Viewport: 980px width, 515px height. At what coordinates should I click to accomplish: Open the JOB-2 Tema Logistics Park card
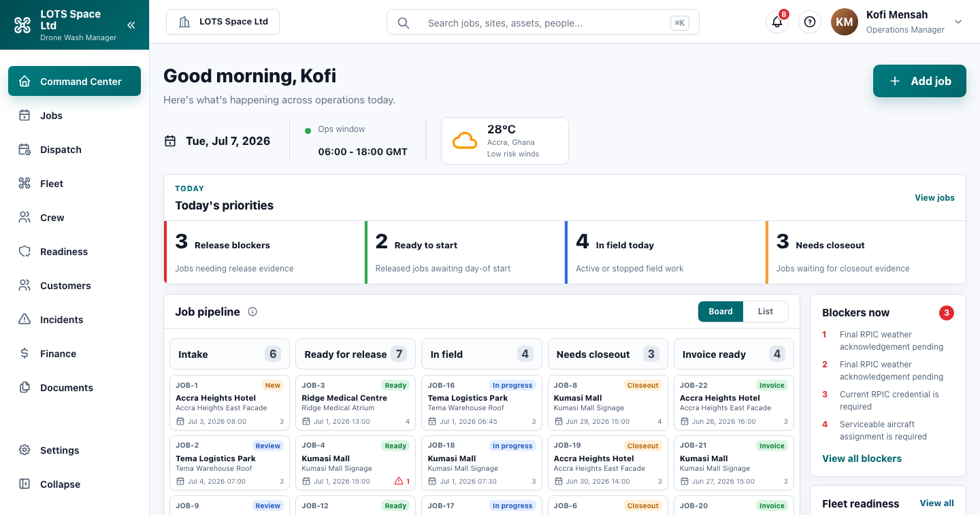pos(229,463)
